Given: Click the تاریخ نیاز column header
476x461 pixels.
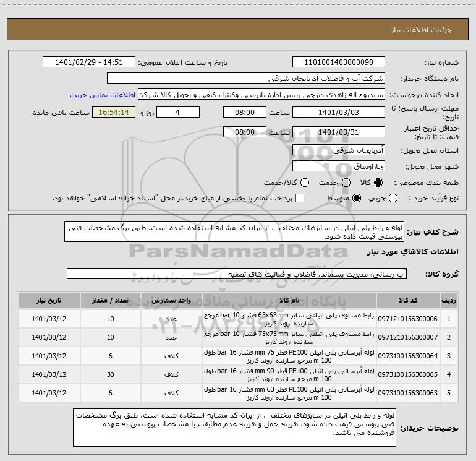Looking at the screenshot, I should tap(49, 300).
